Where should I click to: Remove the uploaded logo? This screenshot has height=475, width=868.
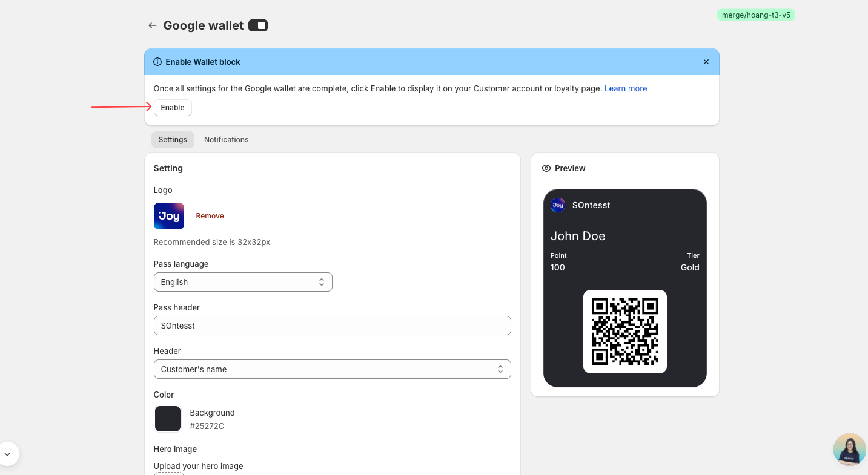pyautogui.click(x=210, y=216)
